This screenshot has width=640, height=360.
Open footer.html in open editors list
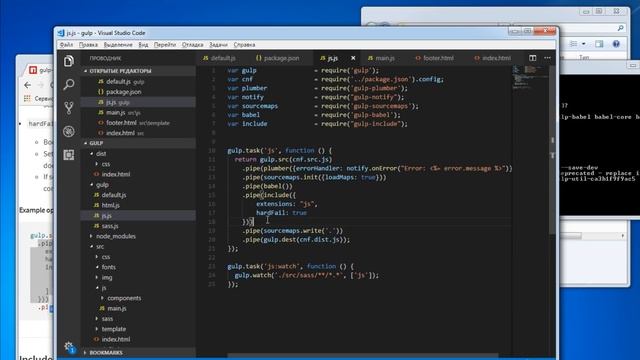click(x=138, y=122)
